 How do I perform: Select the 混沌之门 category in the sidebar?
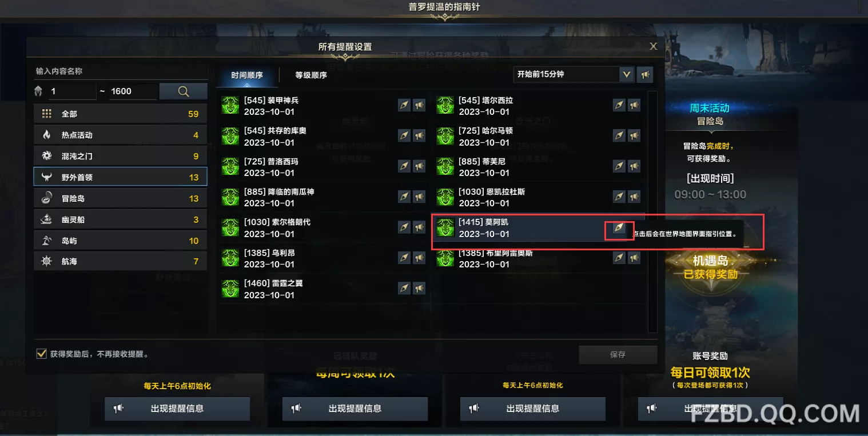pos(120,156)
